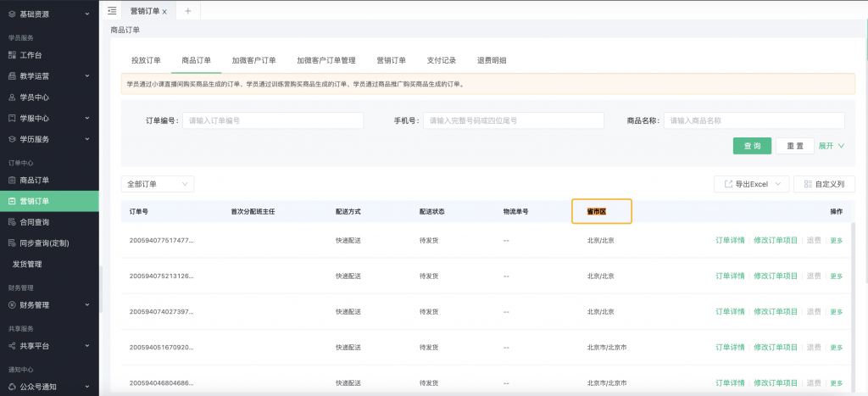Open the 全部订单 filter dropdown
This screenshot has width=868, height=396.
(158, 184)
